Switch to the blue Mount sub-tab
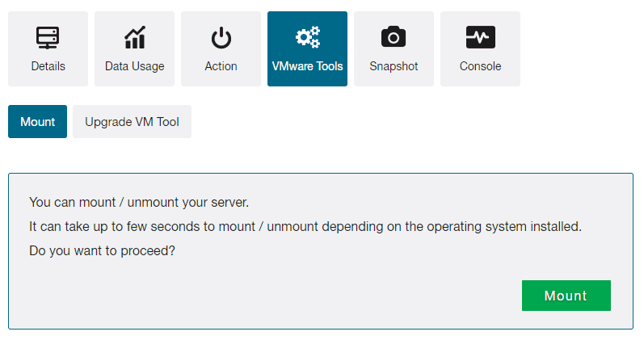 (x=37, y=122)
